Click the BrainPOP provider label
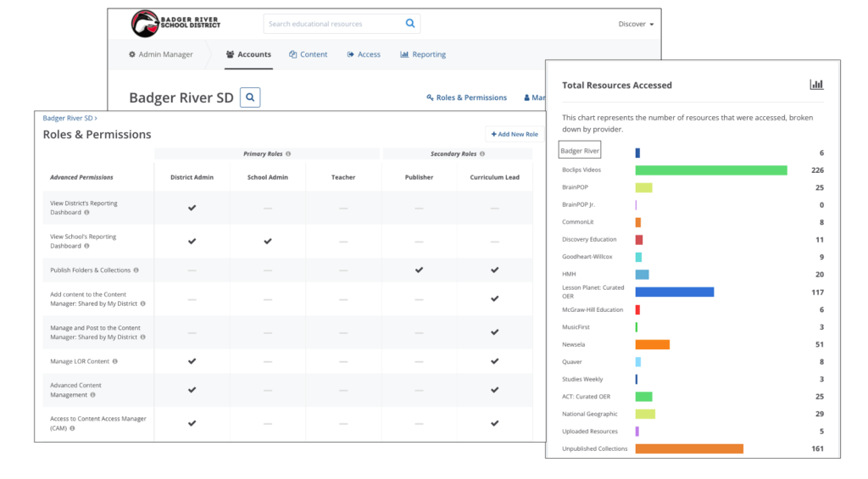This screenshot has height=479, width=868. 576,187
